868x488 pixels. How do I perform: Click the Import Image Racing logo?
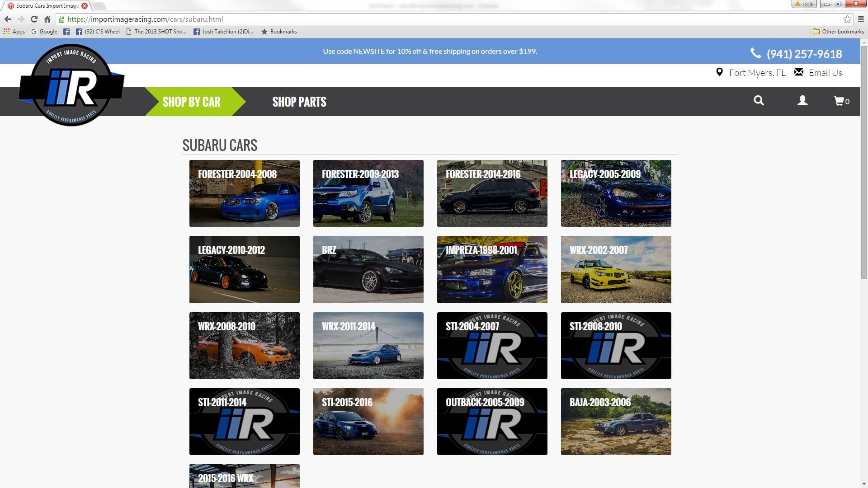coord(71,85)
